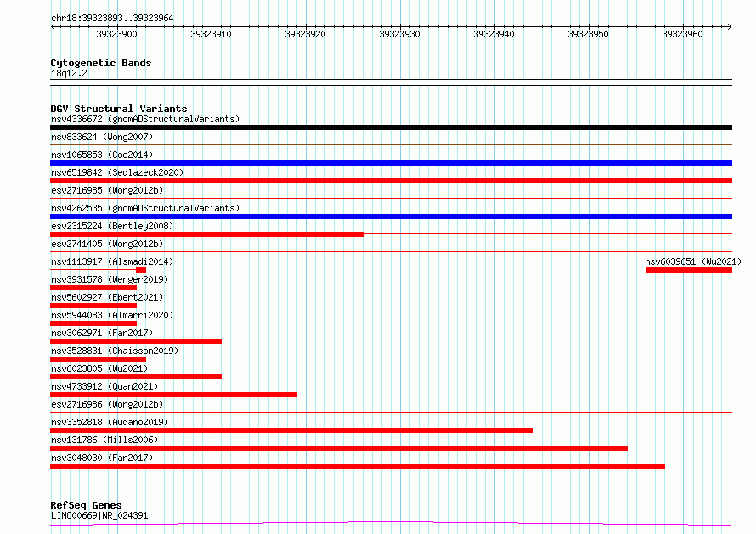Click the RefSeq Genes track title
Screen dimensions: 756x534
pyautogui.click(x=86, y=505)
